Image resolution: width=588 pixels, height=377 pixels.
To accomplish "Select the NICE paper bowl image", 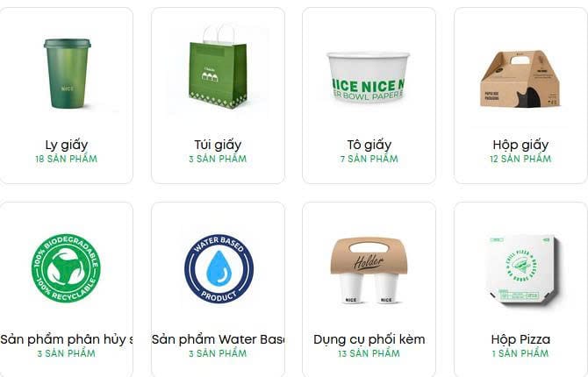I will pyautogui.click(x=369, y=77).
